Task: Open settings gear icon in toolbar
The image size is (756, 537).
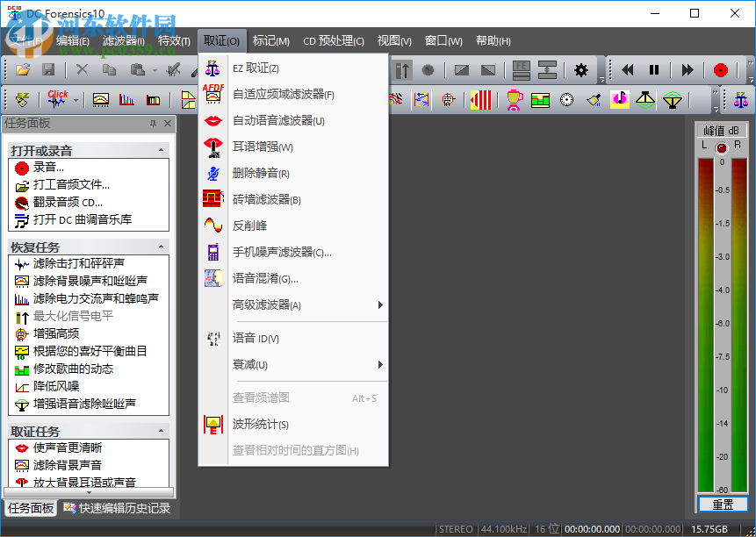Action: pos(581,70)
